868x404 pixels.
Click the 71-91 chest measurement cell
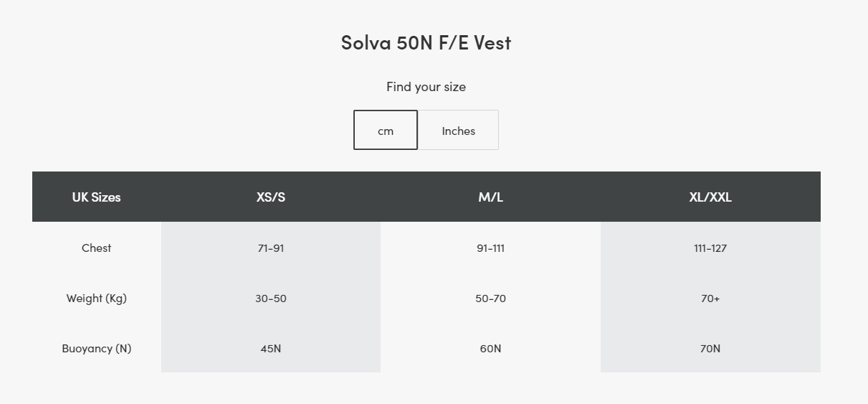pos(271,248)
